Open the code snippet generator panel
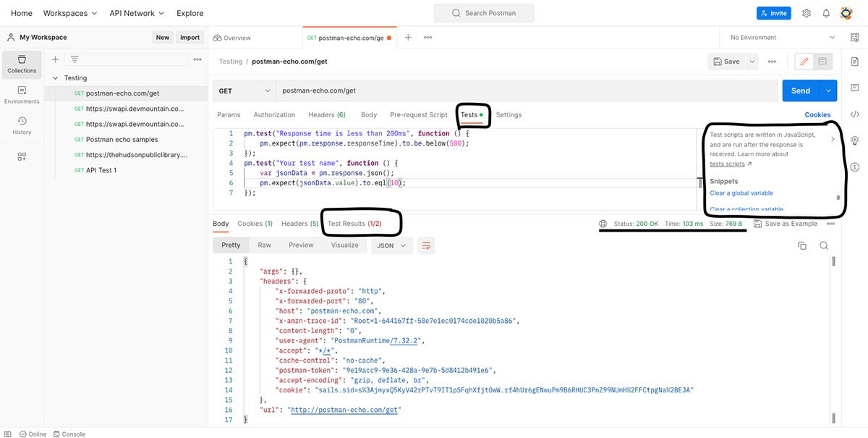 (x=854, y=113)
